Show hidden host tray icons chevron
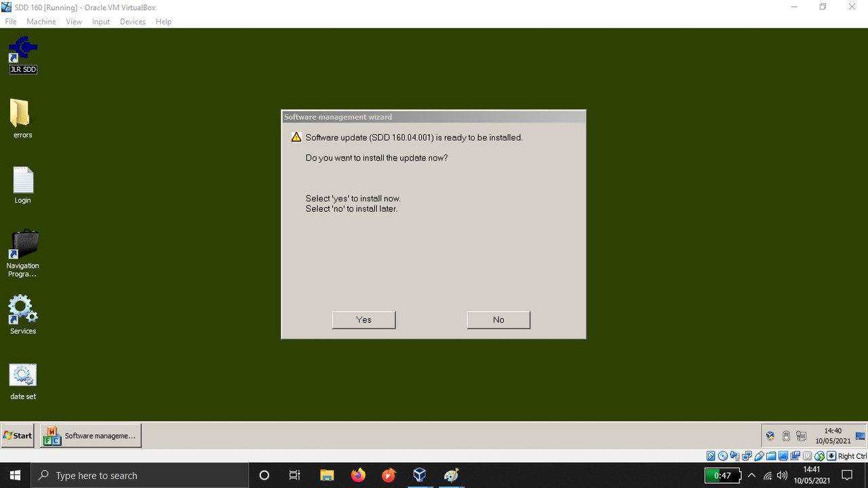Image resolution: width=868 pixels, height=488 pixels. [x=751, y=476]
